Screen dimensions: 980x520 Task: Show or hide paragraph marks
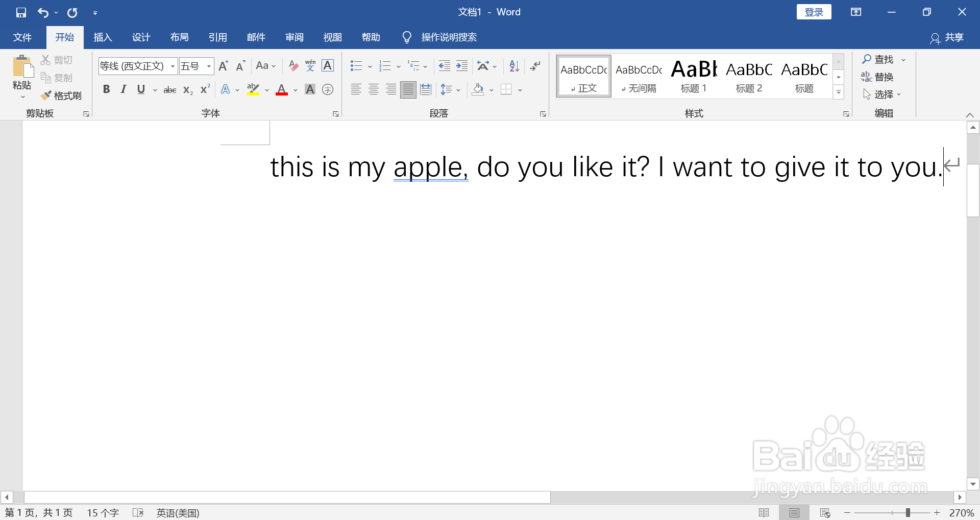535,66
